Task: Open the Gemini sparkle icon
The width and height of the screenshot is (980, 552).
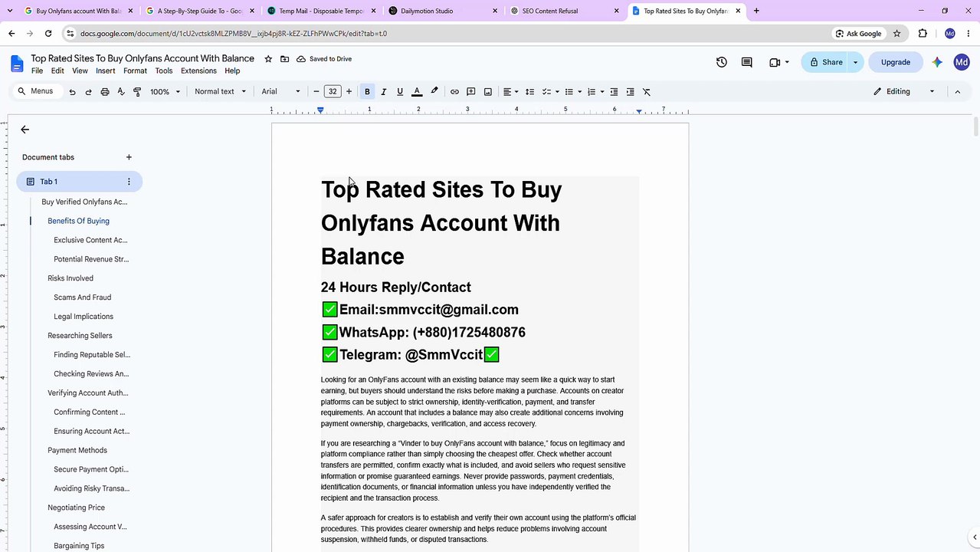Action: [937, 62]
